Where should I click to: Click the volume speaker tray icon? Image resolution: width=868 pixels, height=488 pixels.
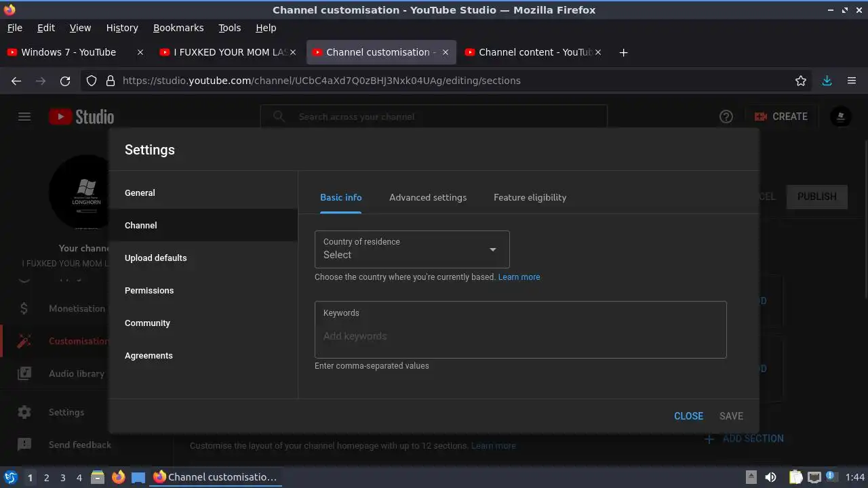770,477
